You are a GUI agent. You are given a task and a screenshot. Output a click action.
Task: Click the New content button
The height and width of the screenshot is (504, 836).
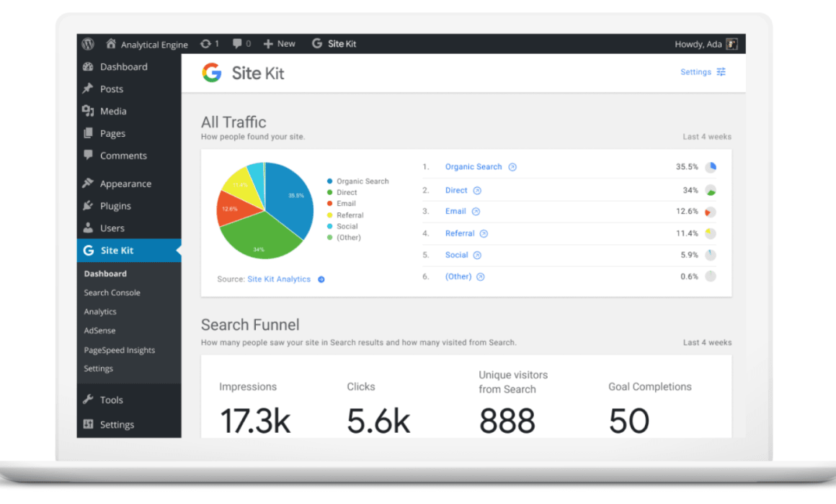[280, 44]
